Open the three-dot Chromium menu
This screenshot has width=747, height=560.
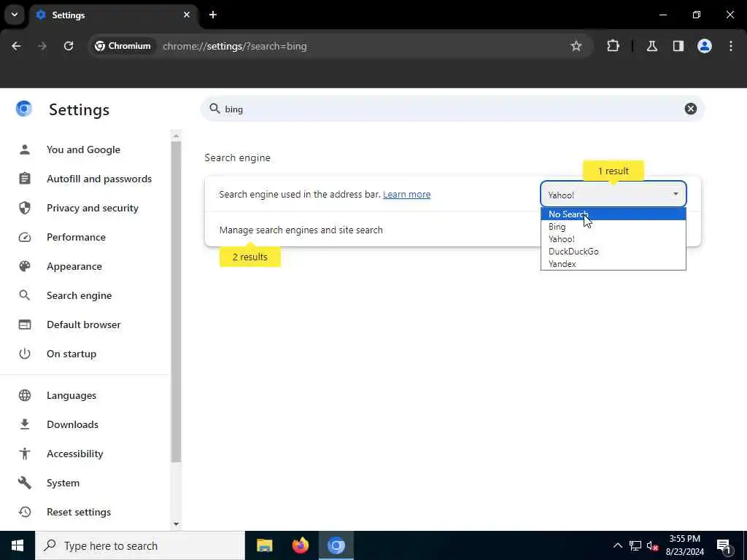pyautogui.click(x=731, y=46)
